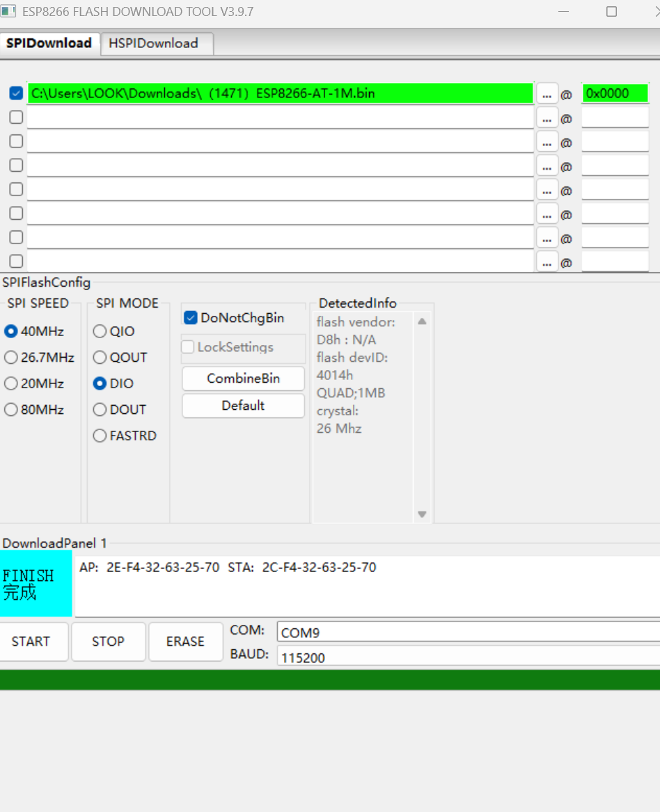This screenshot has width=660, height=812.
Task: Select 40MHz SPI speed
Action: coord(33,331)
